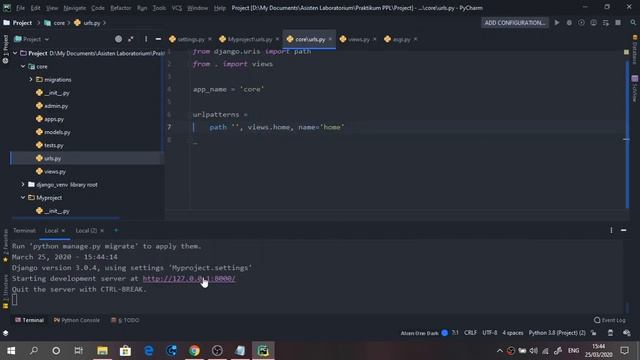Expand the migrations folder
Image resolution: width=640 pixels, height=360 pixels.
click(31, 80)
